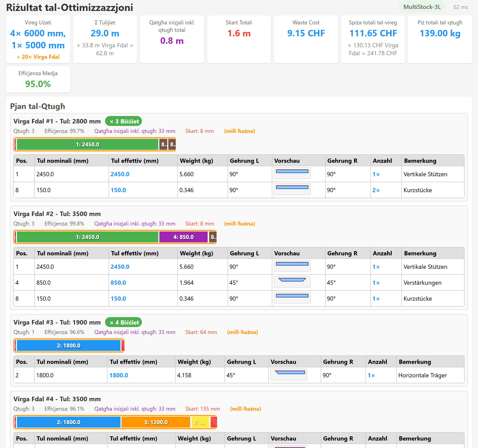The width and height of the screenshot is (478, 448).
Task: Select green 1: 2450.0 segment in Virga Fdal #1 bar
Action: [x=87, y=144]
